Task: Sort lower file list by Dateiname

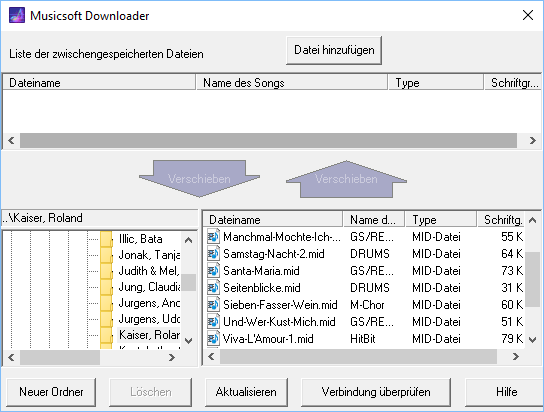Action: tap(273, 220)
